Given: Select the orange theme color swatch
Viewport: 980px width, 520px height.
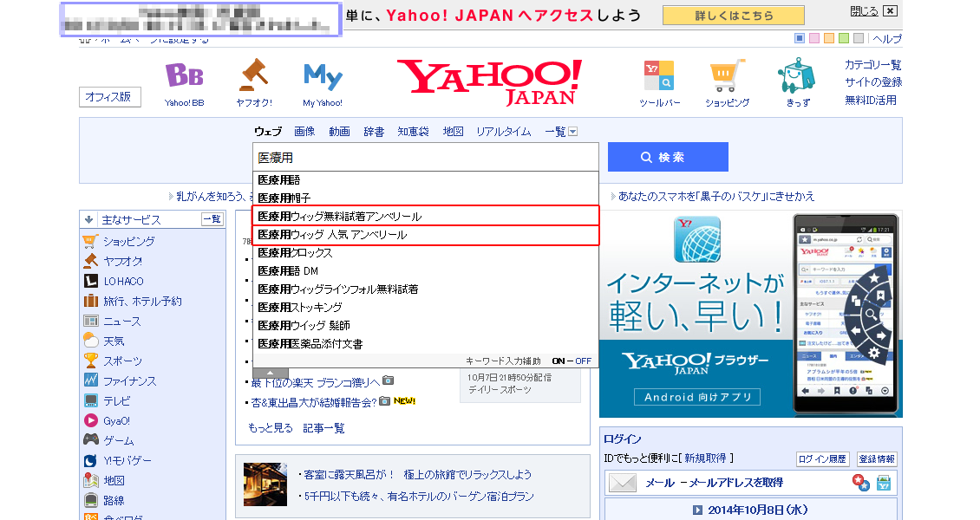Looking at the screenshot, I should (829, 39).
